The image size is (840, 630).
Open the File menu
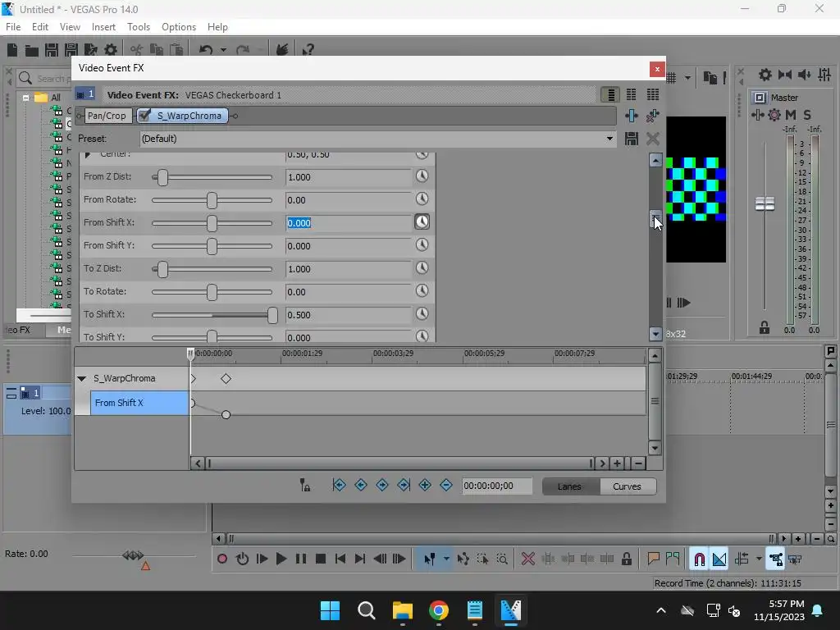click(x=13, y=27)
